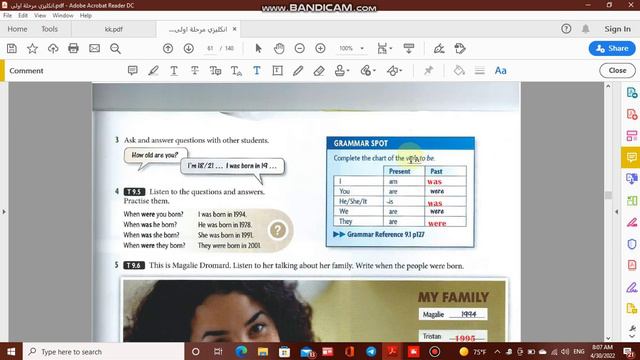Open Telegram from taskbar

(x=371, y=351)
